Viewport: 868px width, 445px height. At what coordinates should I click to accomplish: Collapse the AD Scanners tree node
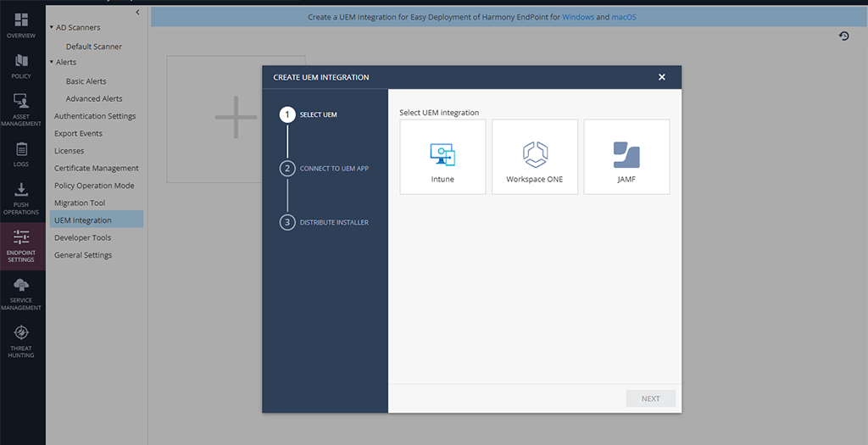(x=52, y=27)
